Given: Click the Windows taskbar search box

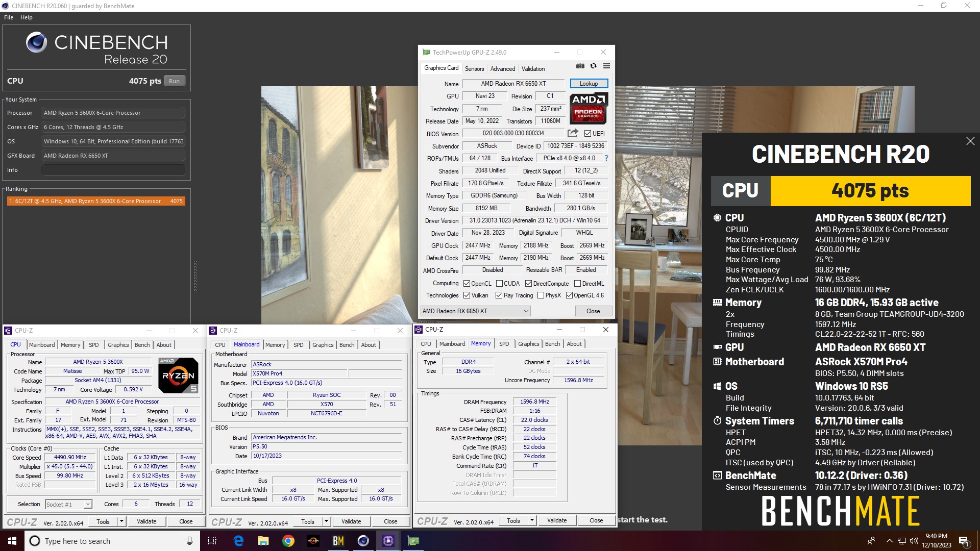Looking at the screenshot, I should pyautogui.click(x=112, y=541).
